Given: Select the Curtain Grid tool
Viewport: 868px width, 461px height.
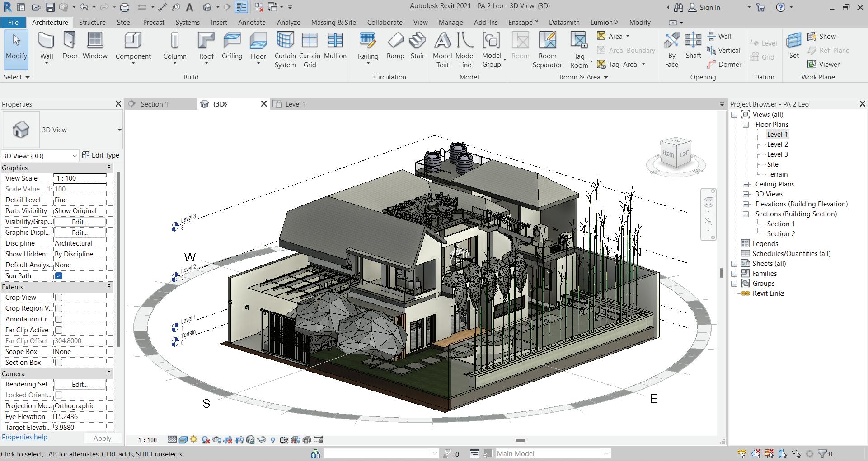Looking at the screenshot, I should click(x=310, y=50).
